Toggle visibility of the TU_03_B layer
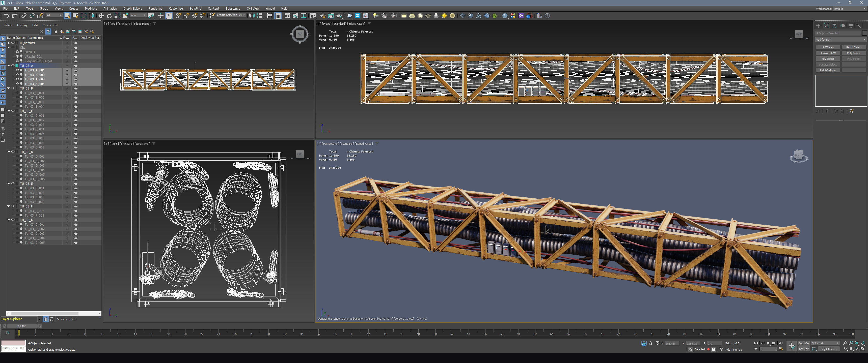 pyautogui.click(x=13, y=88)
